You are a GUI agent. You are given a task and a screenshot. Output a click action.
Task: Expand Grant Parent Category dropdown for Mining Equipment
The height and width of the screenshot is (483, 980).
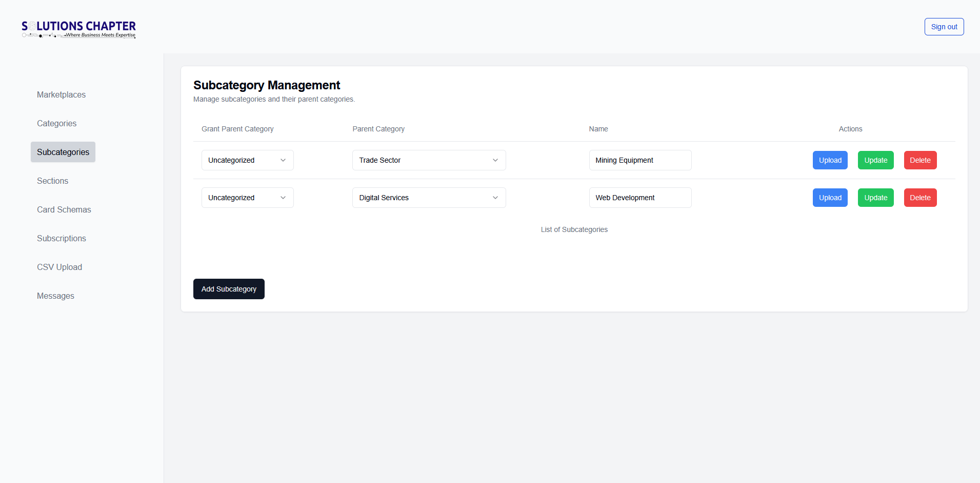[x=247, y=160]
